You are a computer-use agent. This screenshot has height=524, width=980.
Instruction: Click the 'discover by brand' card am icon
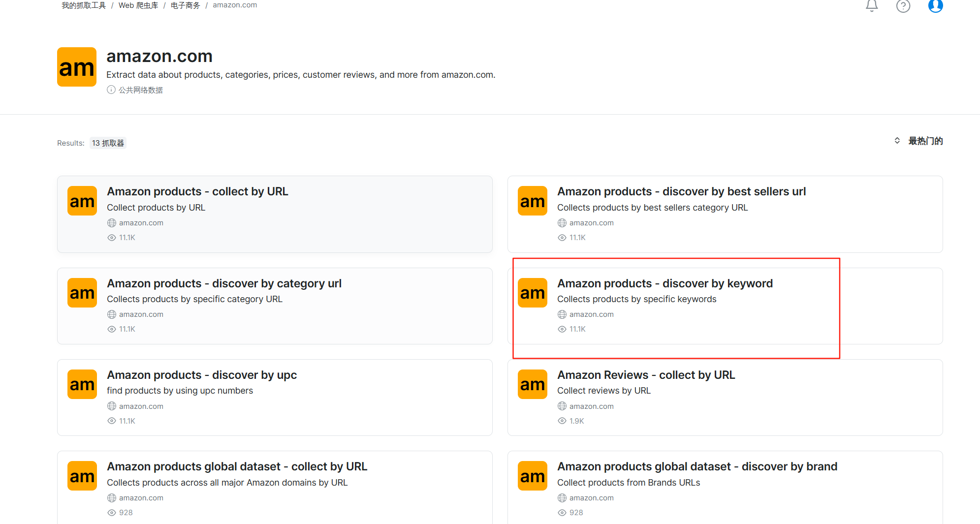click(533, 476)
